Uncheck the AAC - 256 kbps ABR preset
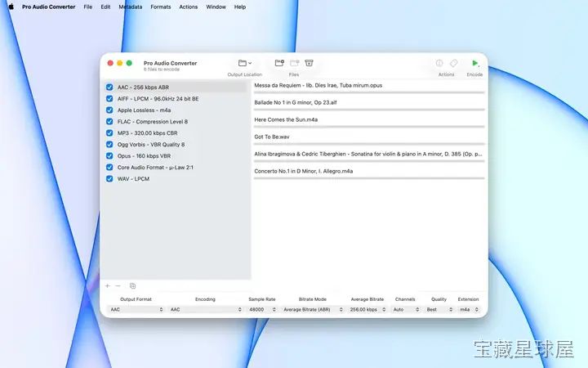588x368 pixels. coord(109,88)
